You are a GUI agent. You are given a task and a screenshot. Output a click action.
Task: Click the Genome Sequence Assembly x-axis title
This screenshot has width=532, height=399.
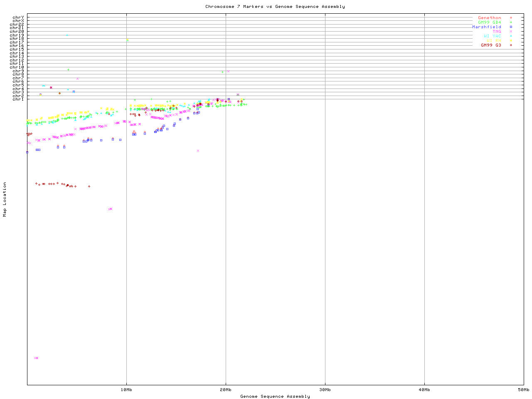(x=275, y=397)
